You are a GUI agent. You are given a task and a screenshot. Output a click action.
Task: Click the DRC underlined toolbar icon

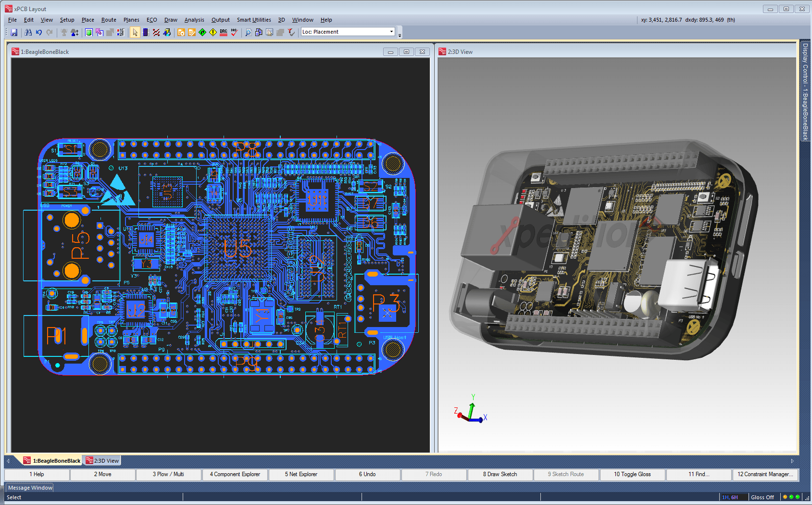(224, 32)
